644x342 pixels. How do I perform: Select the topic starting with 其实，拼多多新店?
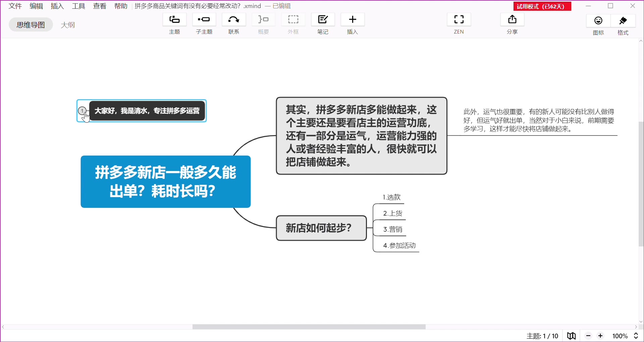click(x=362, y=136)
